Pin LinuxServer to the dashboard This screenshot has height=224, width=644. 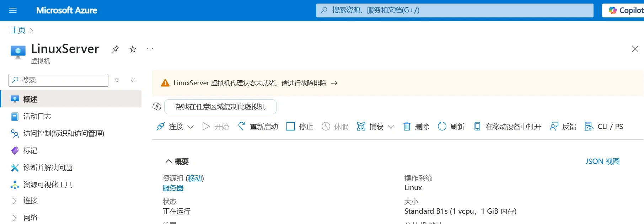click(x=116, y=49)
